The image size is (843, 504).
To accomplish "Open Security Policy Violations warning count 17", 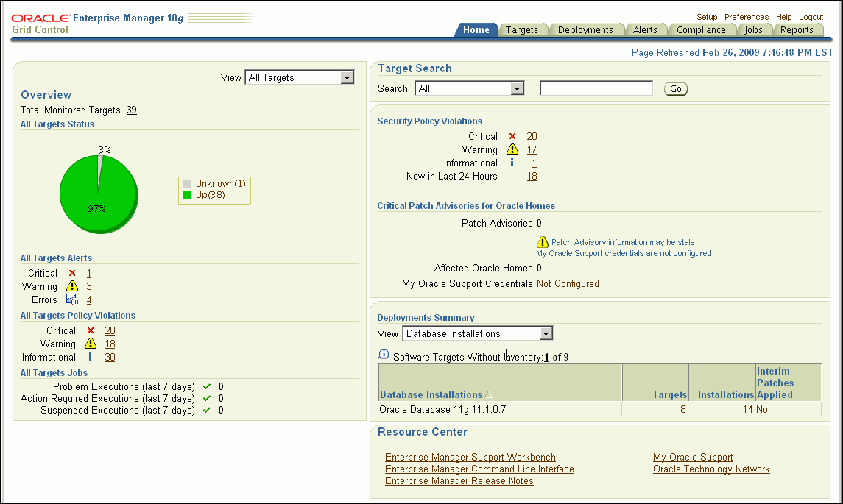I will pos(532,150).
